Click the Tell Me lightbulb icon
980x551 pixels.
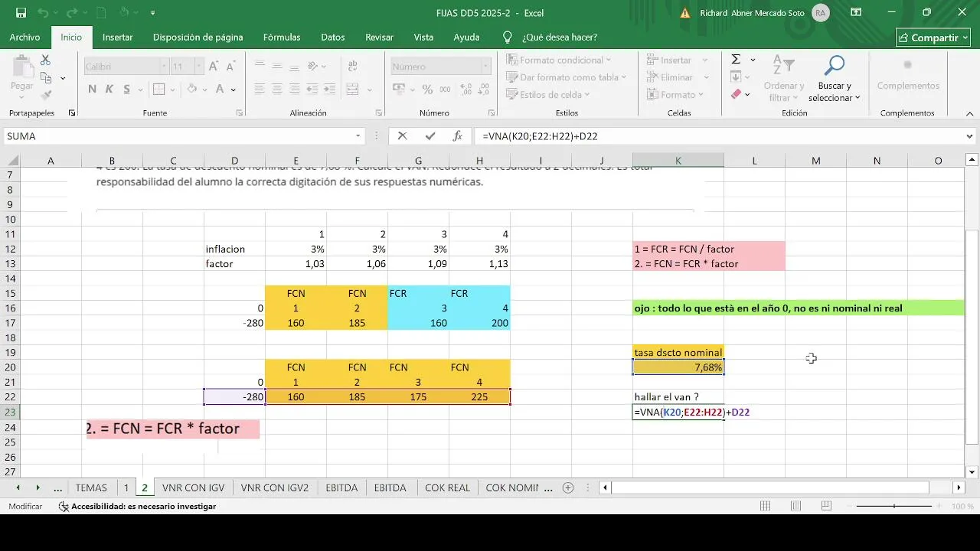click(x=507, y=37)
